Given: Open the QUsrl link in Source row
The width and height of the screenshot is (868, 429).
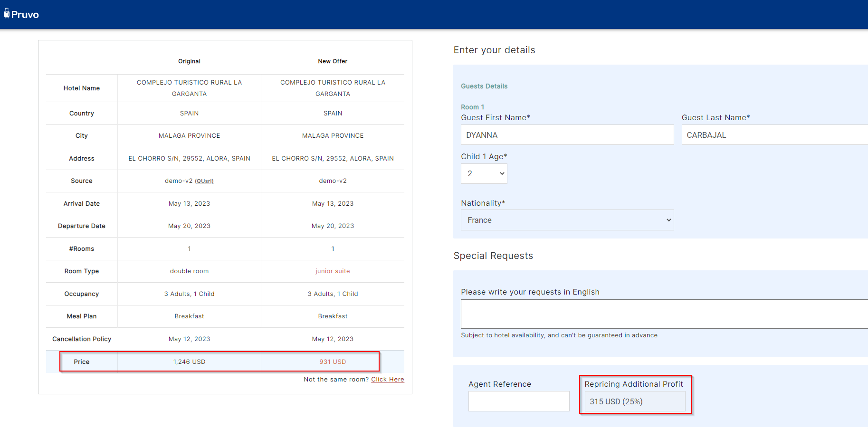Looking at the screenshot, I should (x=204, y=181).
